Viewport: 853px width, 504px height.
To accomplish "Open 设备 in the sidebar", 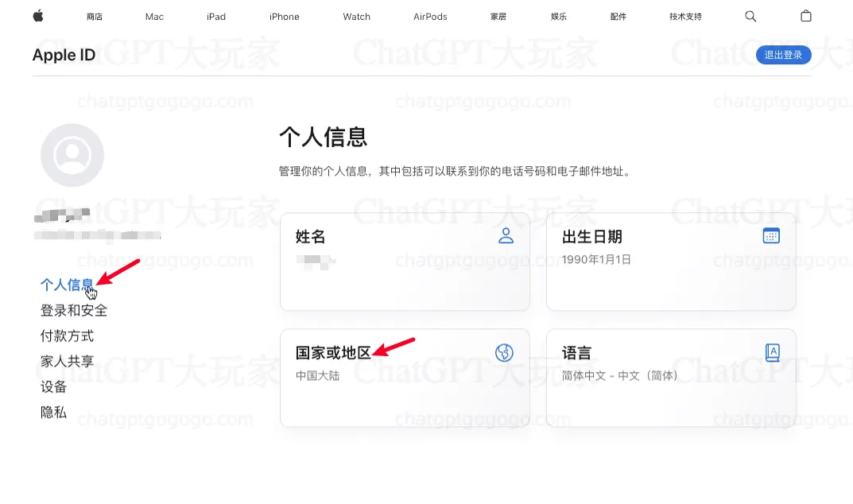I will 53,386.
